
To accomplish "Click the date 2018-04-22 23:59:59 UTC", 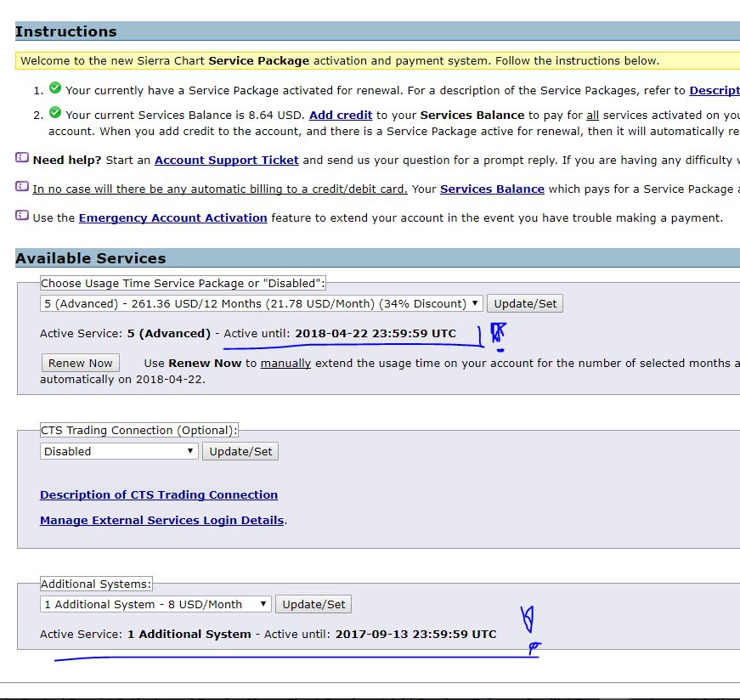I will 376,334.
